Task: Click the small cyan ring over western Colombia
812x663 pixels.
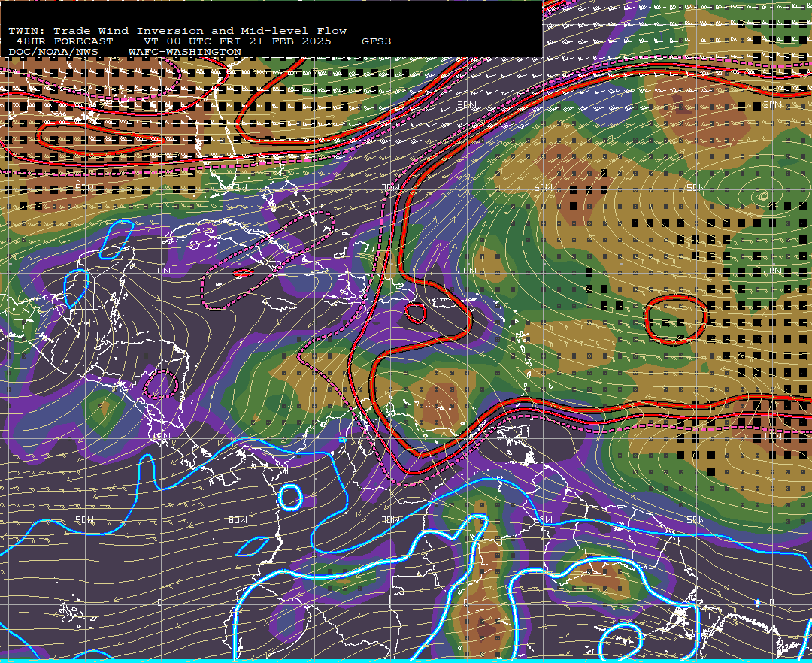Action: click(x=290, y=498)
